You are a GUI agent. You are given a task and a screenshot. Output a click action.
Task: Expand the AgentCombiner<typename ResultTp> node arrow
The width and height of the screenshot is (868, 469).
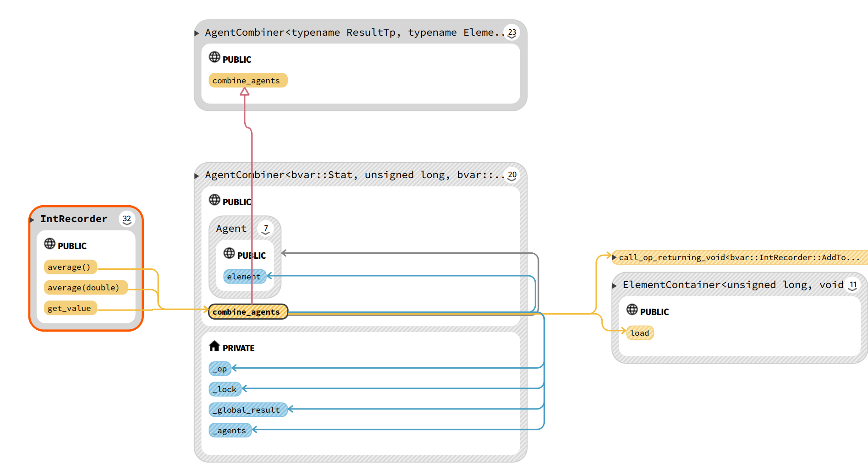coord(197,33)
